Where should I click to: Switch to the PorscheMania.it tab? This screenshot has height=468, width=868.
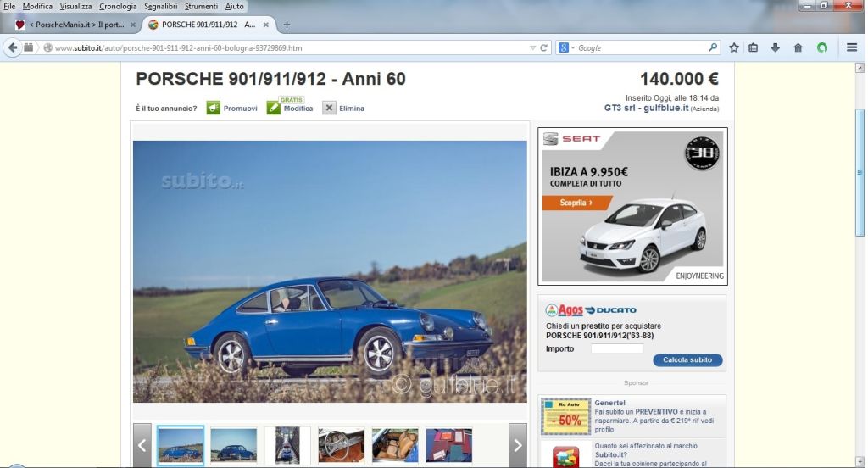click(x=75, y=25)
